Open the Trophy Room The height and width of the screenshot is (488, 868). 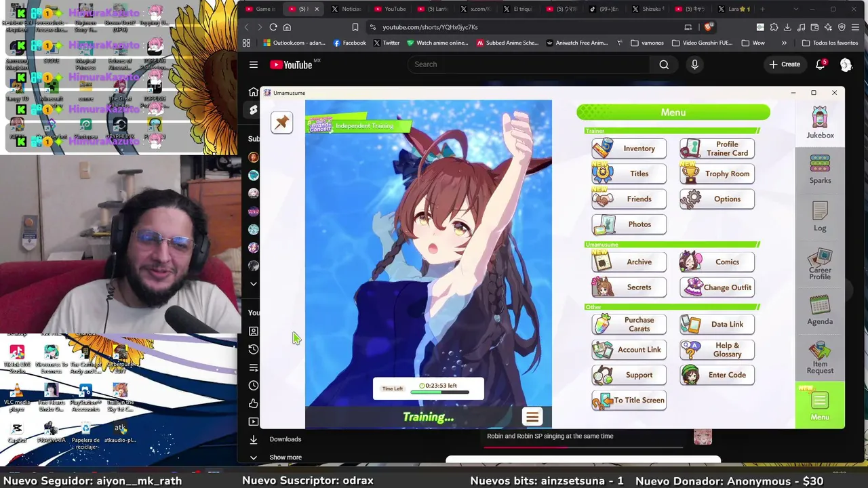click(x=717, y=174)
